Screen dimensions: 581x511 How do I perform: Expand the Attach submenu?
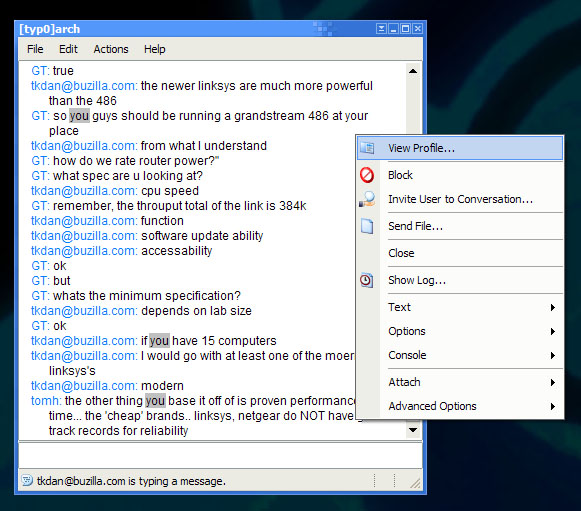pos(460,382)
